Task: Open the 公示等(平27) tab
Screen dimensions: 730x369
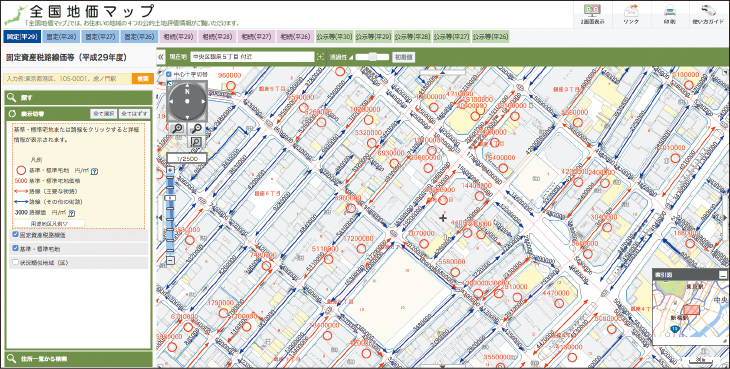Action: [x=452, y=37]
